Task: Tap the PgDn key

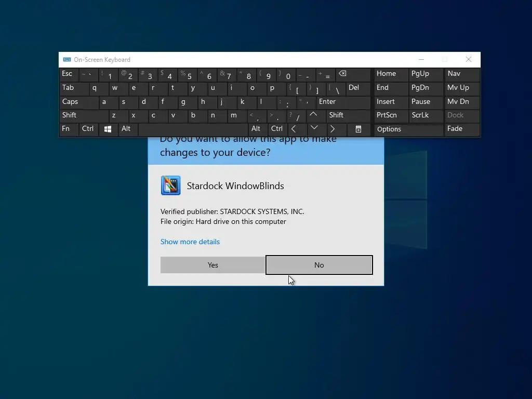Action: 426,88
